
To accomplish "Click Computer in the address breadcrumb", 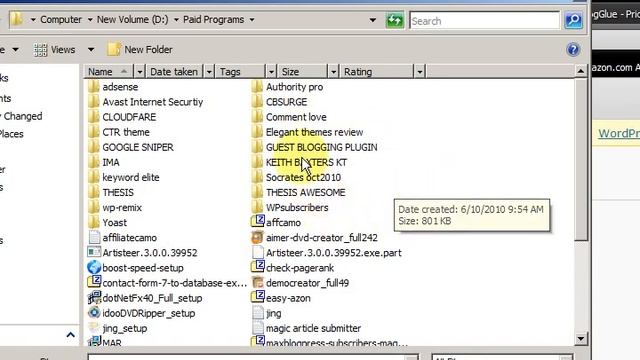I will [61, 20].
